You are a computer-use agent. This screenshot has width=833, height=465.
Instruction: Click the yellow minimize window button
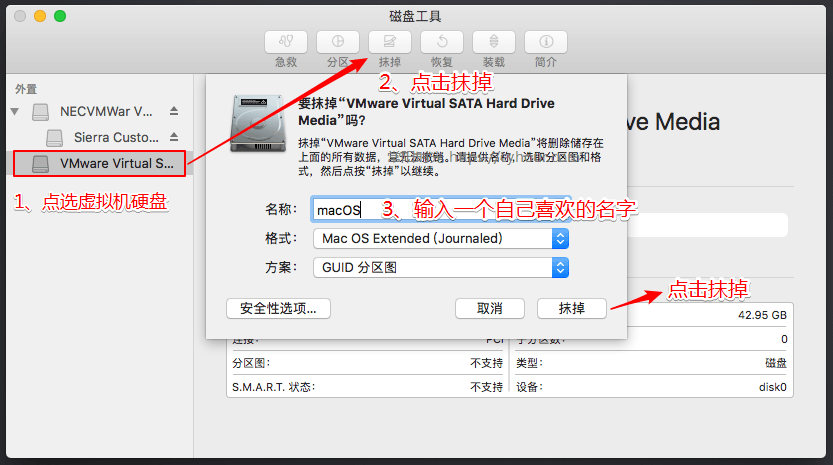pyautogui.click(x=40, y=16)
